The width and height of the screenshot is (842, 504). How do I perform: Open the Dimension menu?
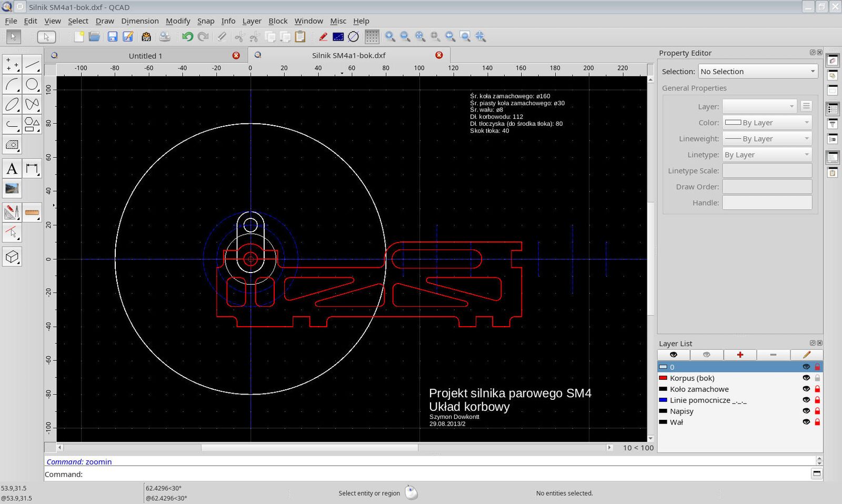click(139, 21)
